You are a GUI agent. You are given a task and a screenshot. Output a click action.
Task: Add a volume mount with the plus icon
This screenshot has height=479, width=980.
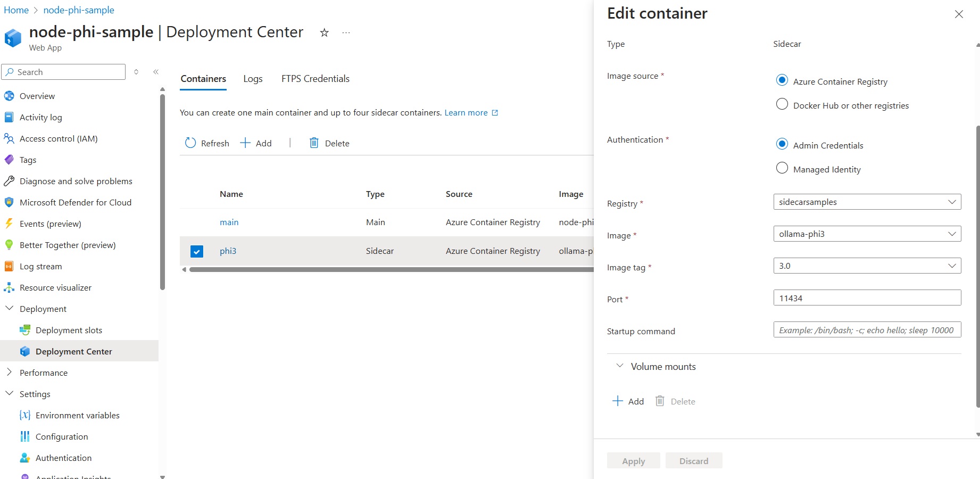[x=618, y=401]
